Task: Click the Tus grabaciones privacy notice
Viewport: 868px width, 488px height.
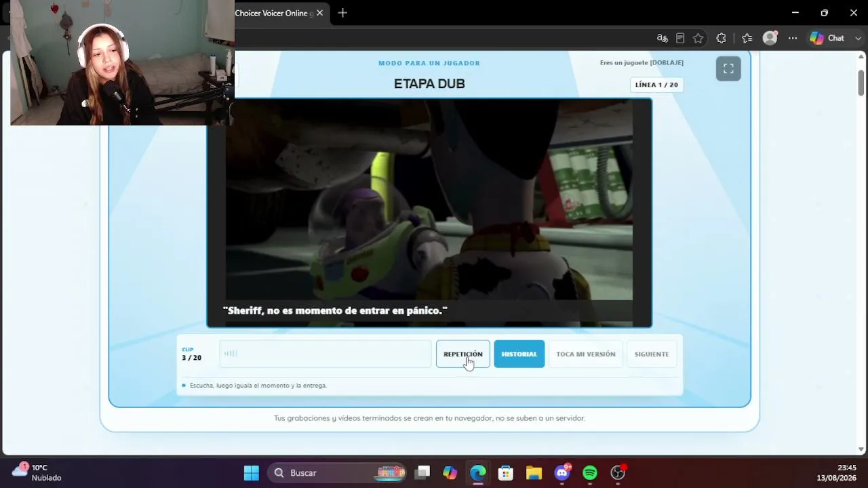Action: pos(429,418)
